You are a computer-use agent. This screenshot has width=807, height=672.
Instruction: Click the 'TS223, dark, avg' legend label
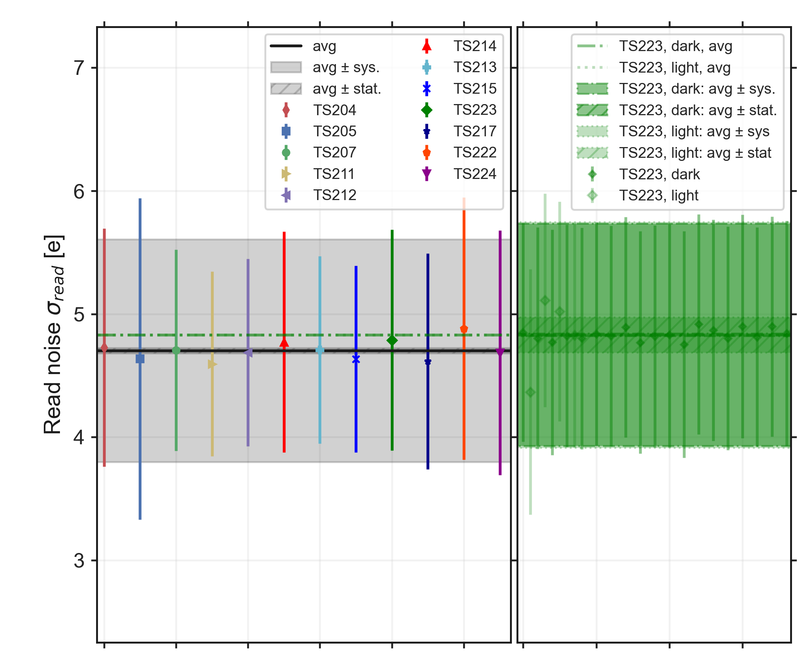[x=676, y=46]
